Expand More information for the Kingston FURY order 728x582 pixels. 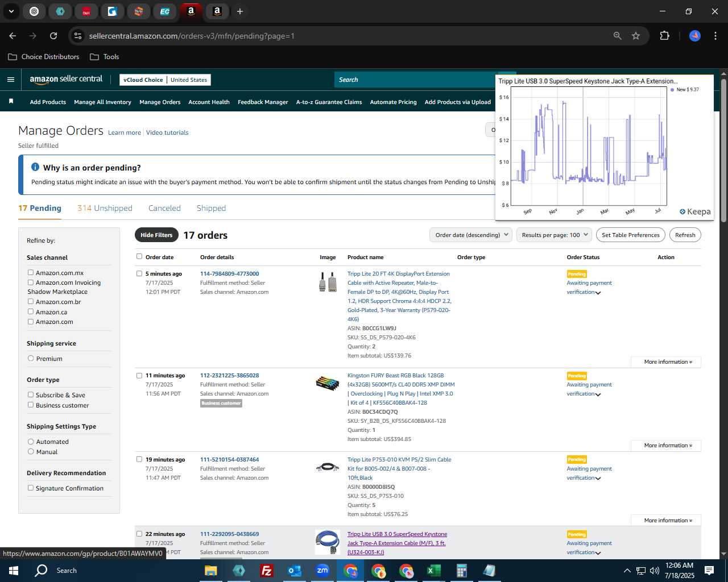666,446
